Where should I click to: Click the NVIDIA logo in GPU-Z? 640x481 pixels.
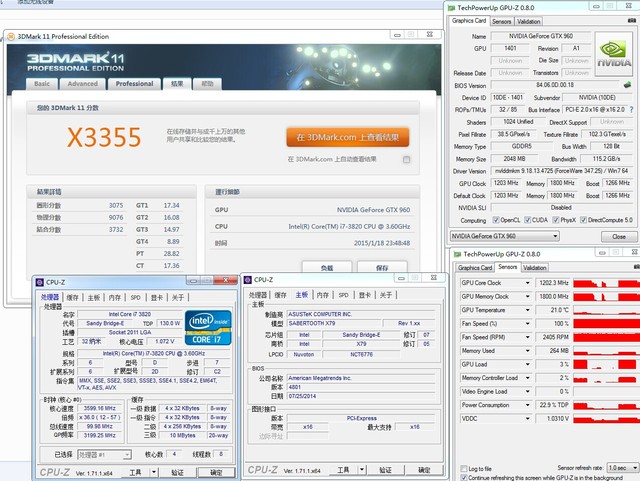(614, 55)
